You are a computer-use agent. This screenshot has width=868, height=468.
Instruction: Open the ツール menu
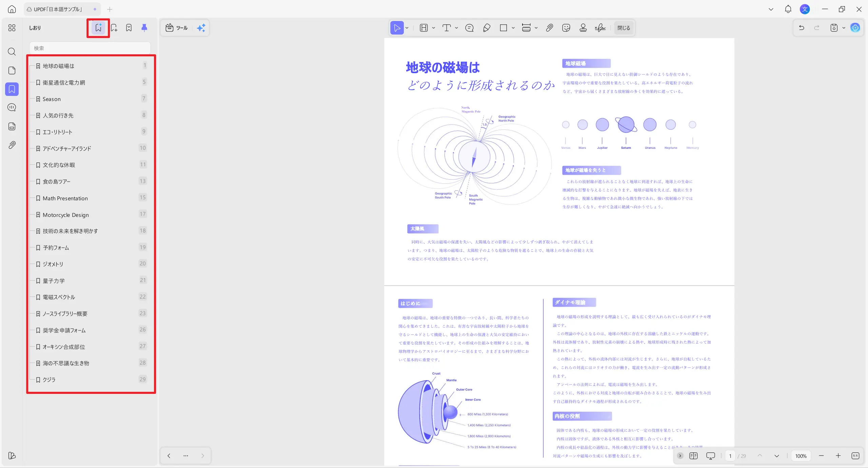pos(177,28)
